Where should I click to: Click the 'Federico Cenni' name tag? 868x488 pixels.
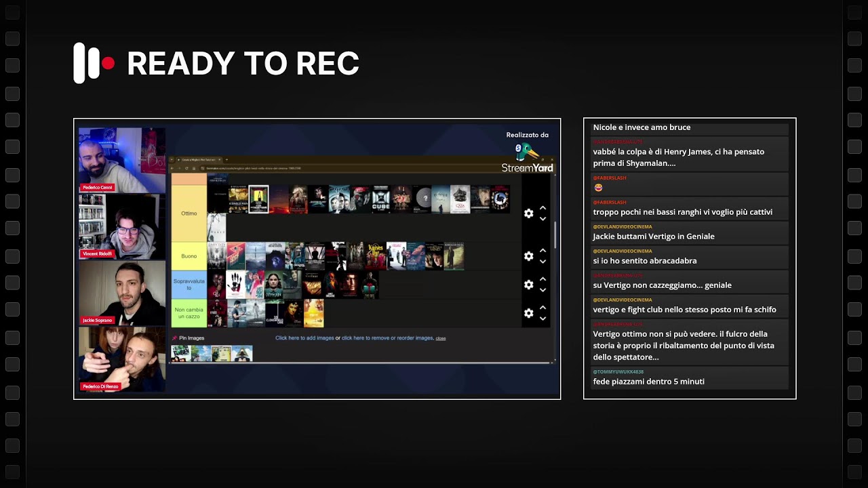[x=98, y=187]
